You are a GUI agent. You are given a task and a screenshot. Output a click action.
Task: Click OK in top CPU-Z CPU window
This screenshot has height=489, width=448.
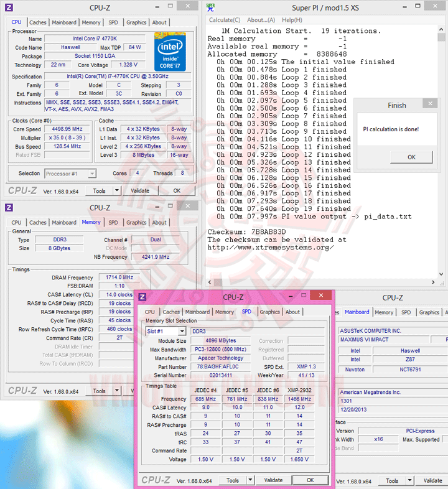click(177, 190)
